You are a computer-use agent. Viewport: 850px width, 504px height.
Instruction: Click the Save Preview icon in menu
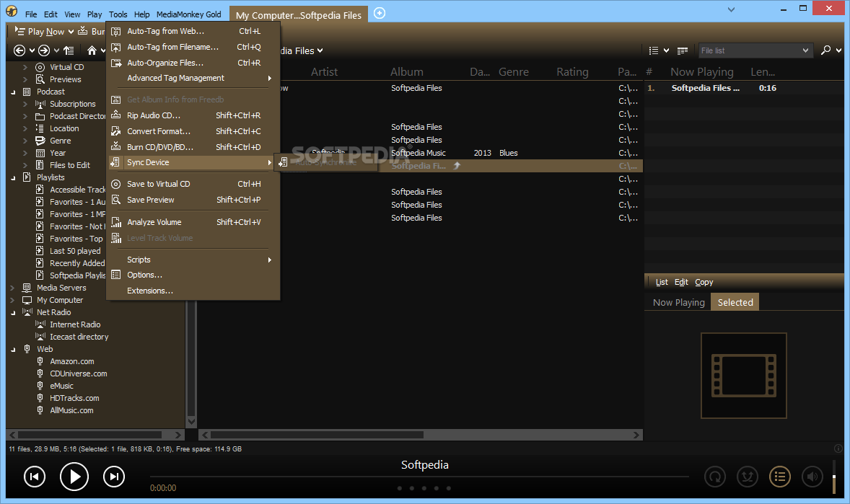[116, 200]
